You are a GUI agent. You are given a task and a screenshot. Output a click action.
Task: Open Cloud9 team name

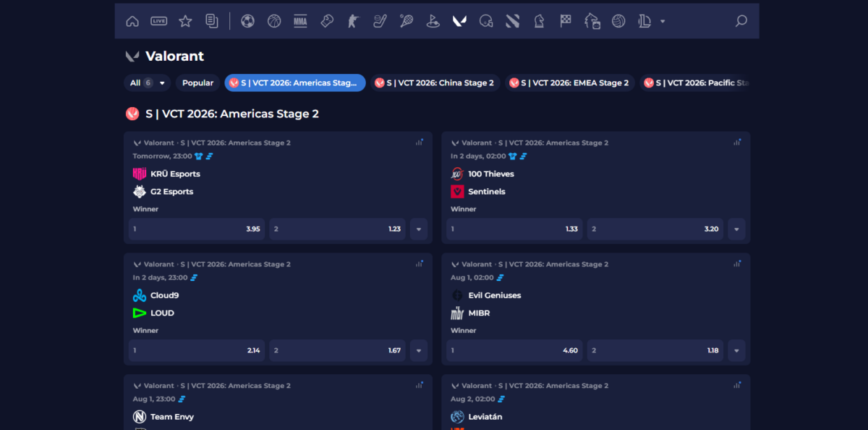[x=165, y=295]
